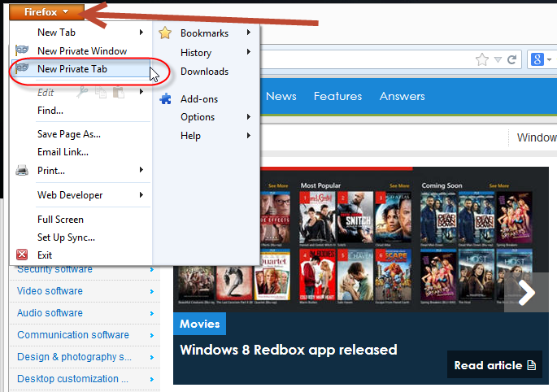This screenshot has height=392, width=557.
Task: Choose Save Page As from menu
Action: [x=69, y=134]
